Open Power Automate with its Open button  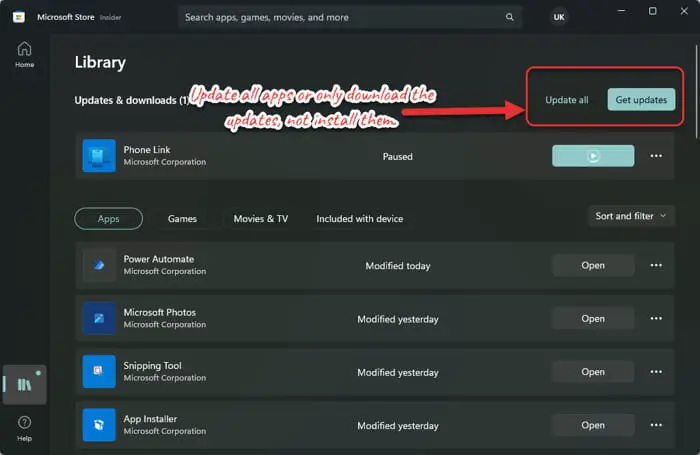(593, 265)
